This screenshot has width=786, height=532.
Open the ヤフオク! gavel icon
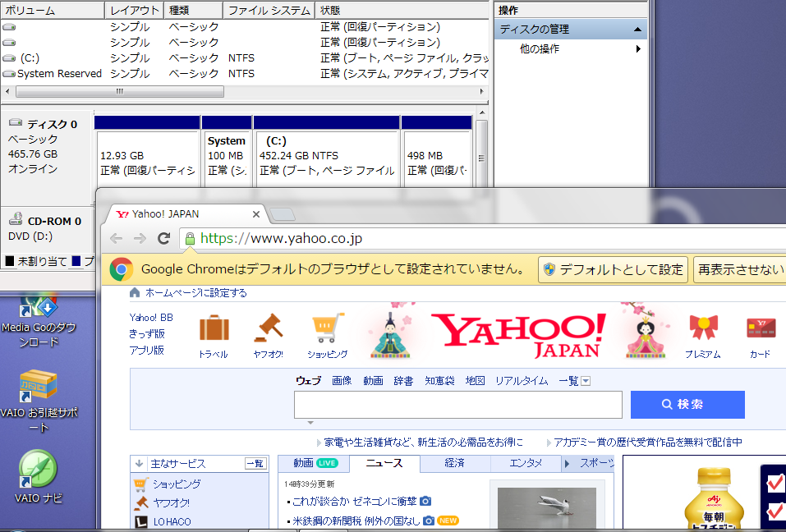pos(269,328)
